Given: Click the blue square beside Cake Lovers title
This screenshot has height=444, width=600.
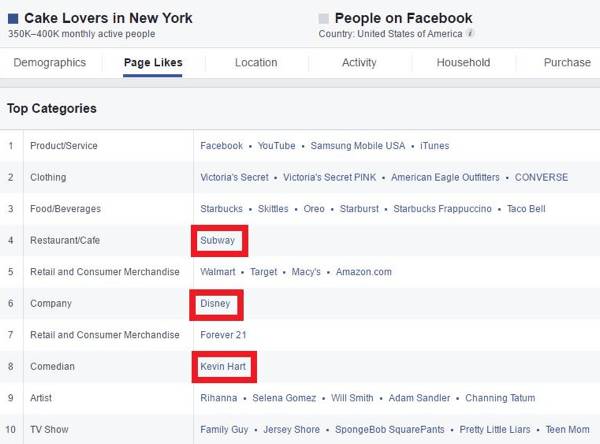Looking at the screenshot, I should 13,18.
